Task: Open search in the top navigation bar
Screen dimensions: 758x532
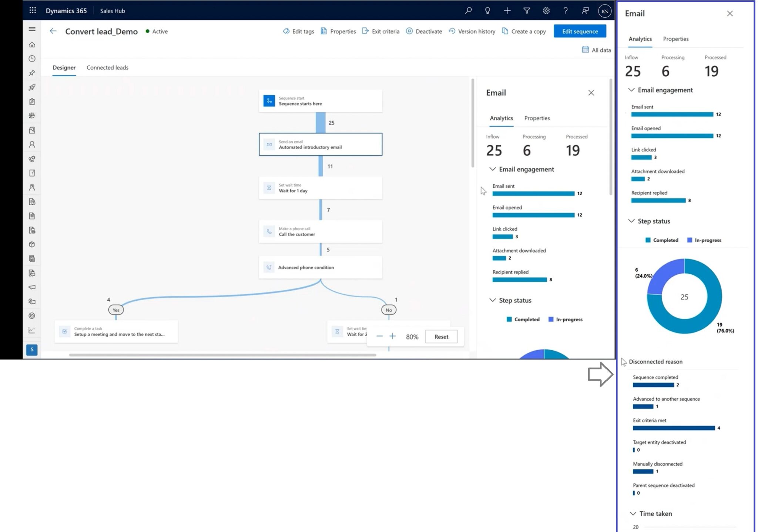Action: 468,11
